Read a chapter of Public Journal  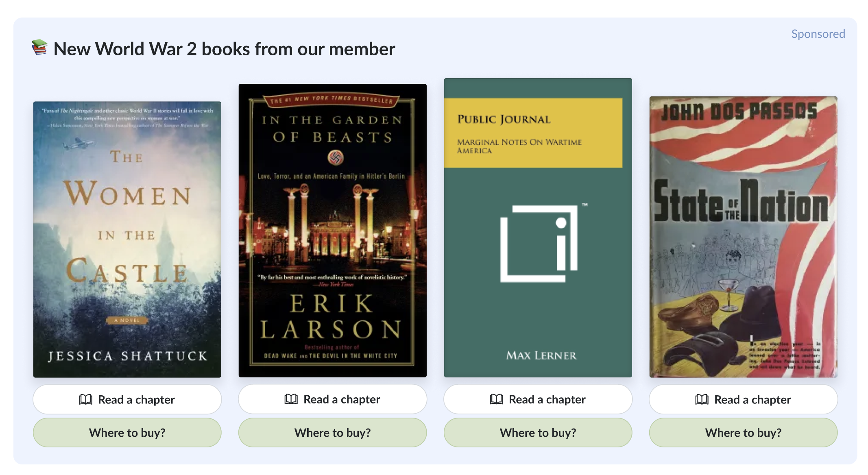[x=538, y=399]
